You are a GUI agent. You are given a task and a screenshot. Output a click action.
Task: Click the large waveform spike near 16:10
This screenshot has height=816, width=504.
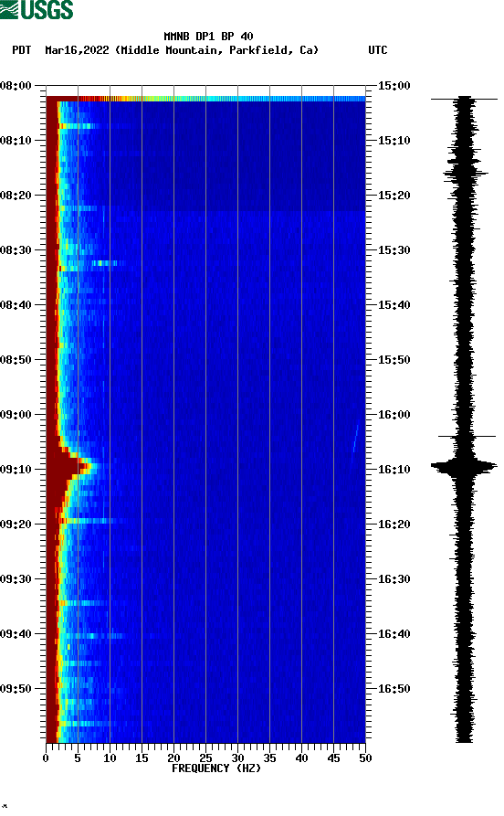pyautogui.click(x=464, y=466)
